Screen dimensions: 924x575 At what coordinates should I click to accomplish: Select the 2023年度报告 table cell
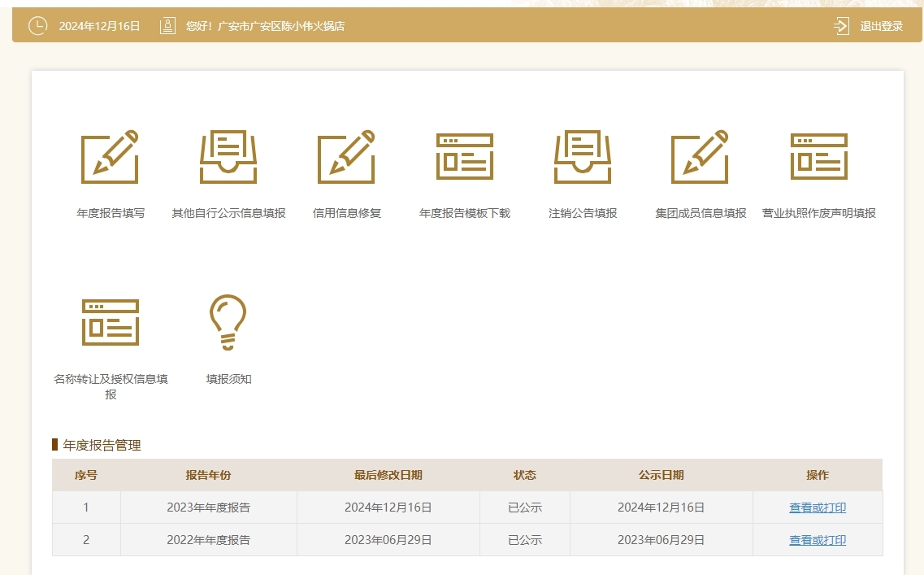pos(208,507)
